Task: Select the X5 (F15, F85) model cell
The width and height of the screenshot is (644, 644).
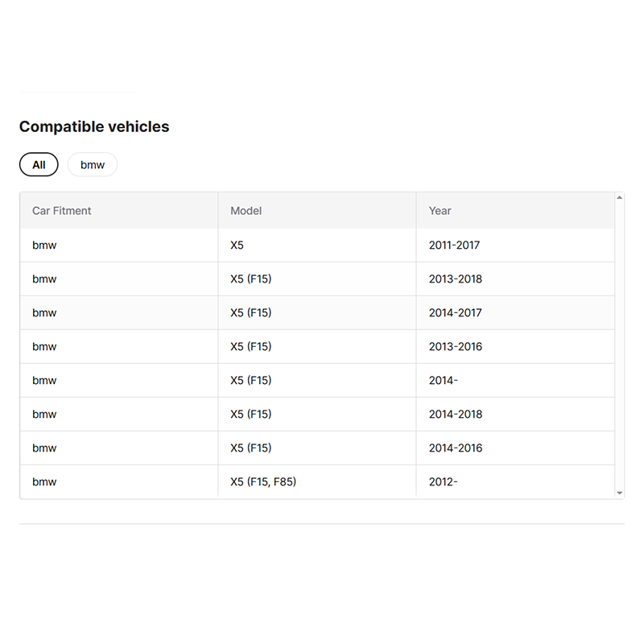Action: pyautogui.click(x=263, y=481)
